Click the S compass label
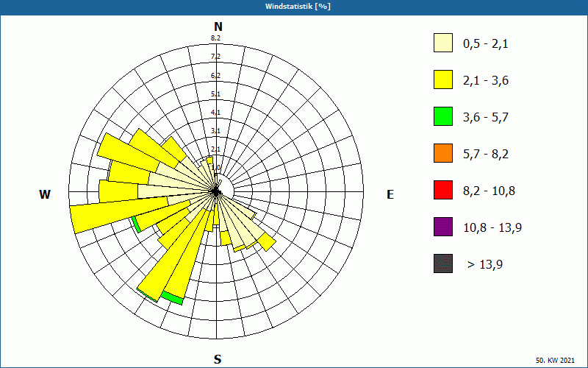 [218, 359]
